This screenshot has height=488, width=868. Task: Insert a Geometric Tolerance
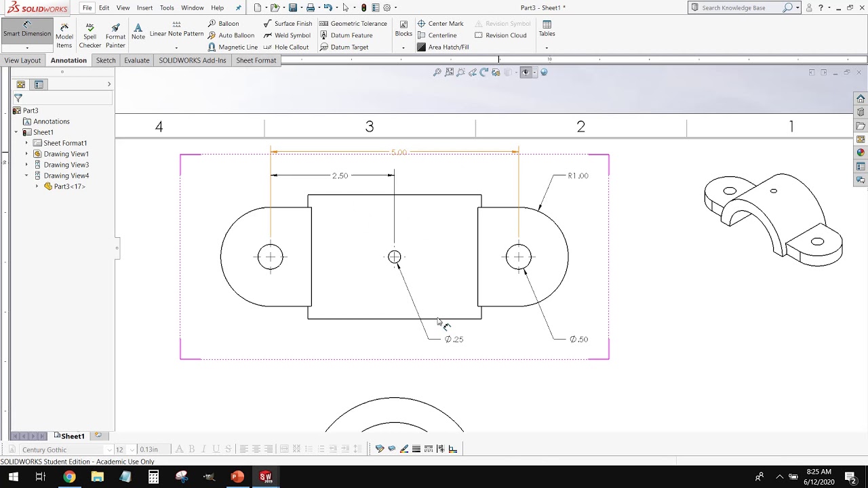353,24
